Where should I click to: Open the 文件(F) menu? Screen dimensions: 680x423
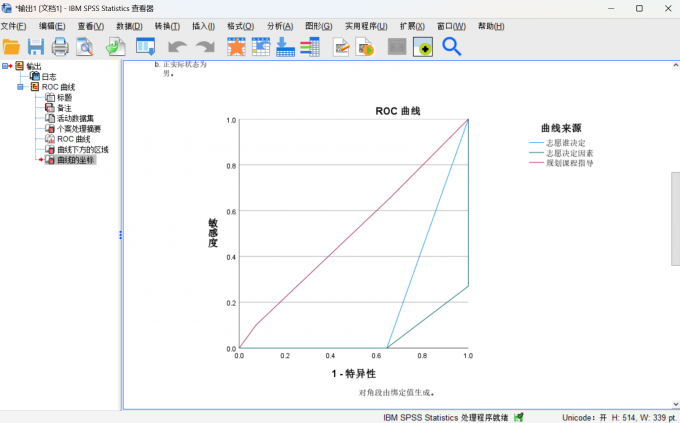(x=13, y=26)
